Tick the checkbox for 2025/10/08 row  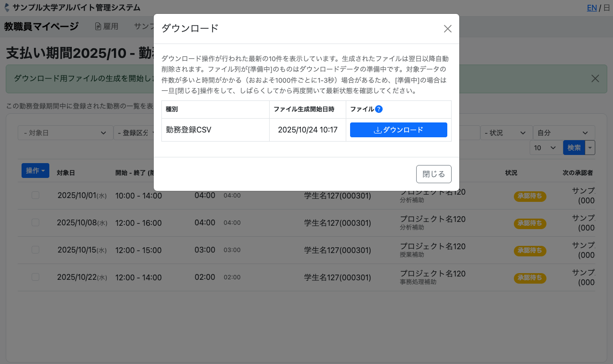pos(35,222)
